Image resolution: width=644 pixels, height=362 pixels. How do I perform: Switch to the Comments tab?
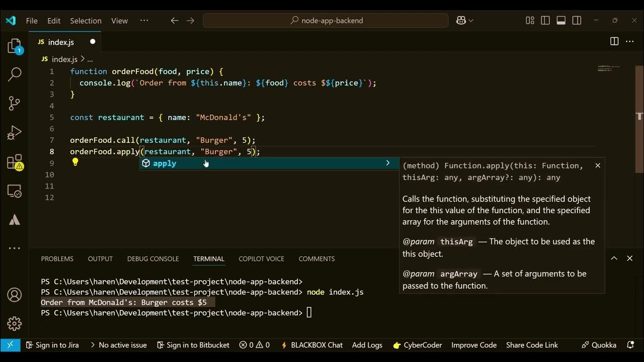point(316,258)
